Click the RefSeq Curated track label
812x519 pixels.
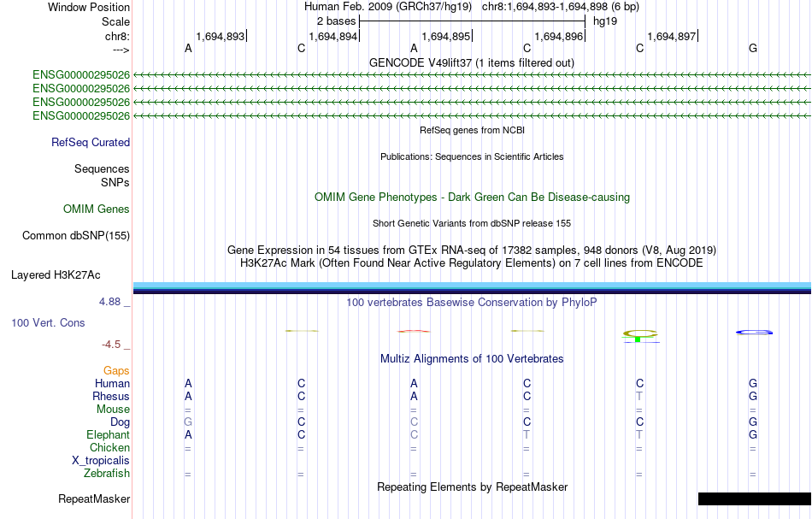[90, 143]
